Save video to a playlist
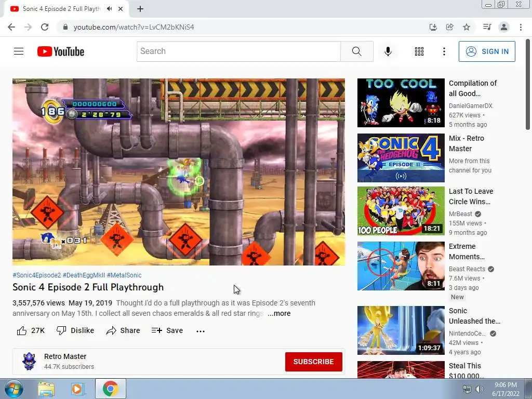The width and height of the screenshot is (532, 399). tap(167, 330)
